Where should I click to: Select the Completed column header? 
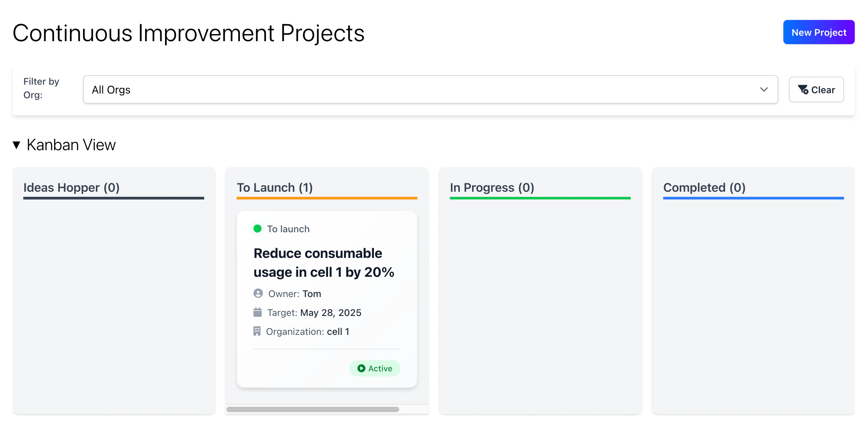pos(704,187)
